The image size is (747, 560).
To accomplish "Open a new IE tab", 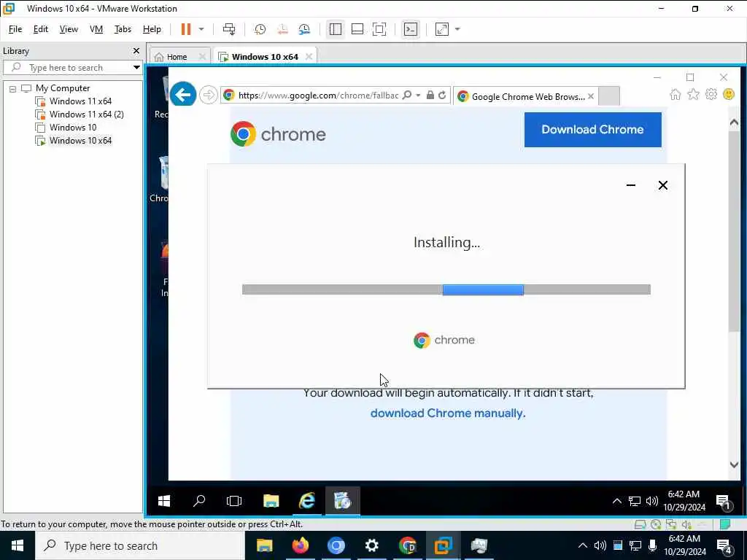I will [609, 96].
